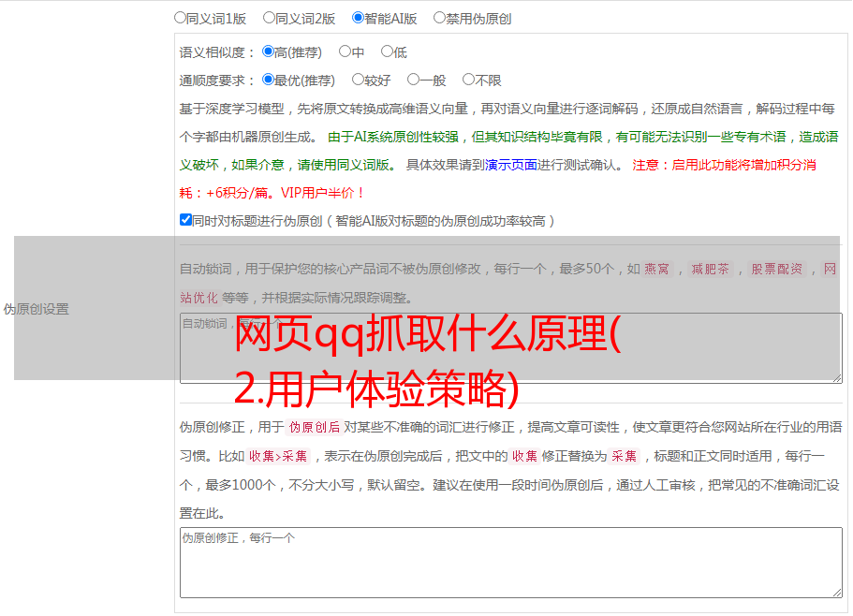This screenshot has height=616, width=853.
Task: Grab the 伪原创修正 textarea resize handle
Action: coord(837,593)
